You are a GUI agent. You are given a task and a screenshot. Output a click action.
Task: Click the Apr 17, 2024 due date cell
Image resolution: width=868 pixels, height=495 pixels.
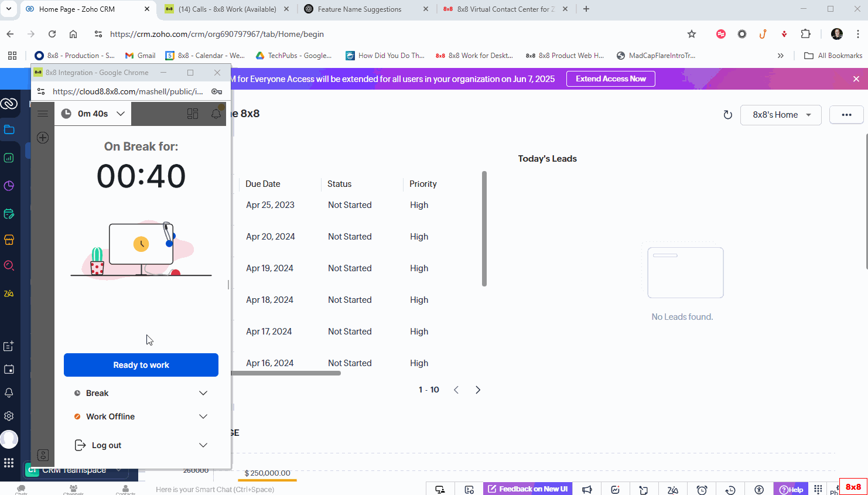pyautogui.click(x=269, y=332)
